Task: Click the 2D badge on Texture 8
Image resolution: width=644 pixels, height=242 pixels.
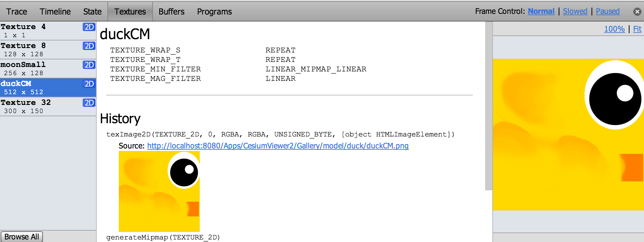Action: pyautogui.click(x=89, y=46)
